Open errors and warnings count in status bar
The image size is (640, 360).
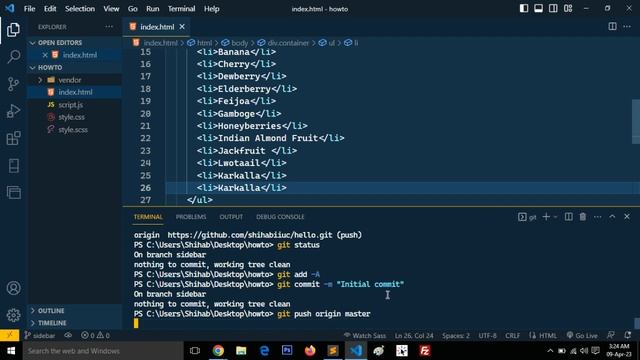point(95,336)
